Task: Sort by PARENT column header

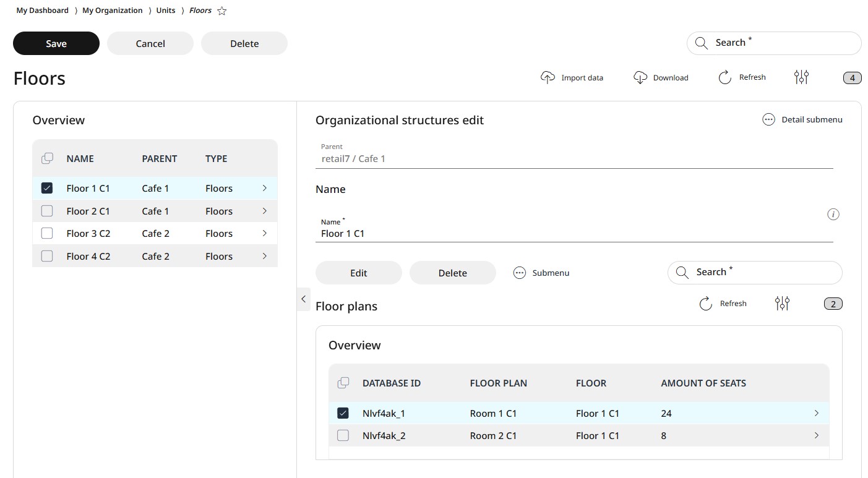Action: pos(160,159)
